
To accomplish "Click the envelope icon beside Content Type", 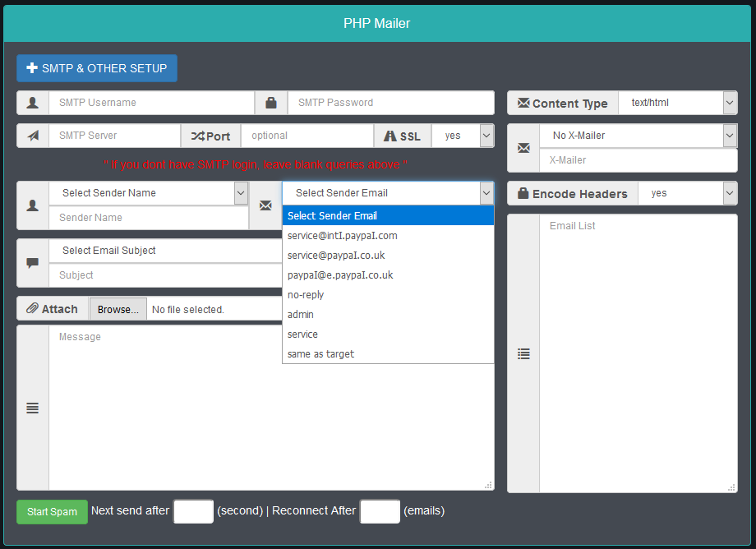I will point(523,104).
